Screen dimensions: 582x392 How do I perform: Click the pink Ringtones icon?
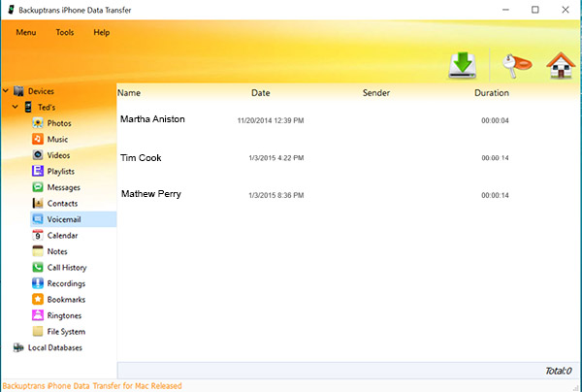click(38, 315)
